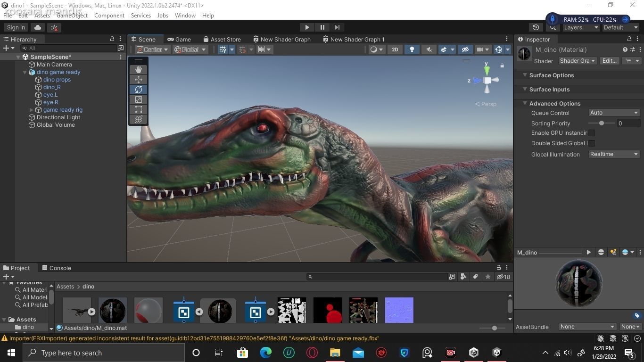Switch to the Console tab
The width and height of the screenshot is (644, 362).
tap(56, 268)
